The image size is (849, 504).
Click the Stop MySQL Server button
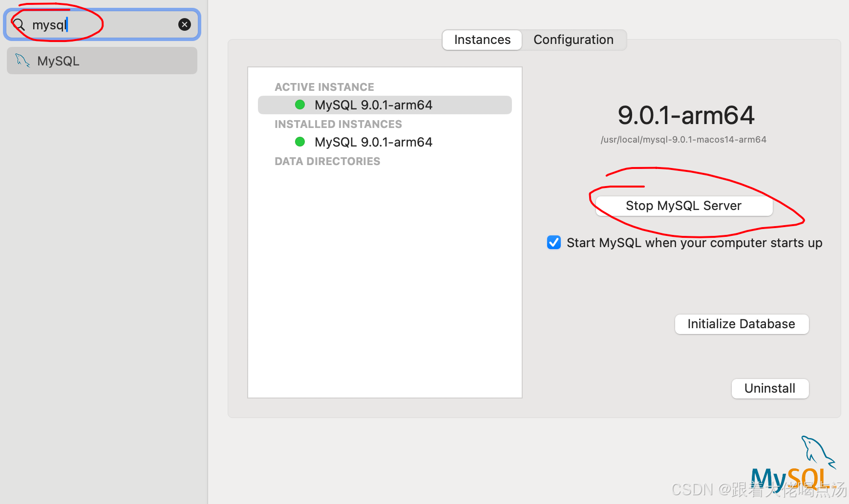pos(684,206)
